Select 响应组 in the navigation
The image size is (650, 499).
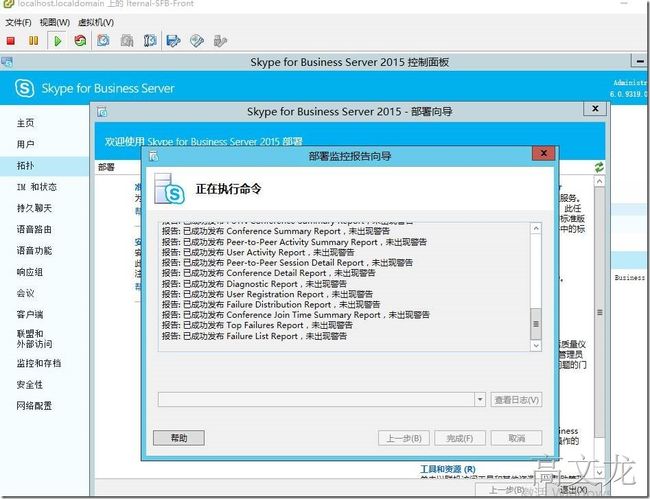pos(29,272)
